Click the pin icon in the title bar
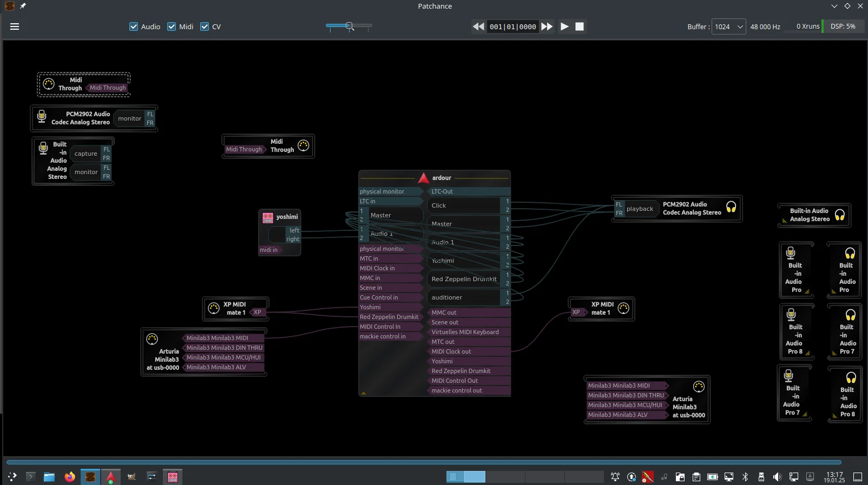 [x=23, y=6]
